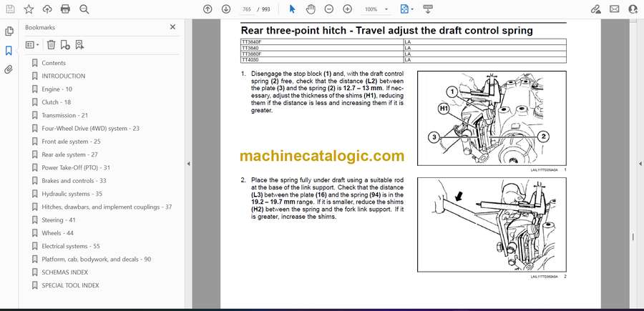
Task: Go to previous page arrow
Action: click(208, 9)
